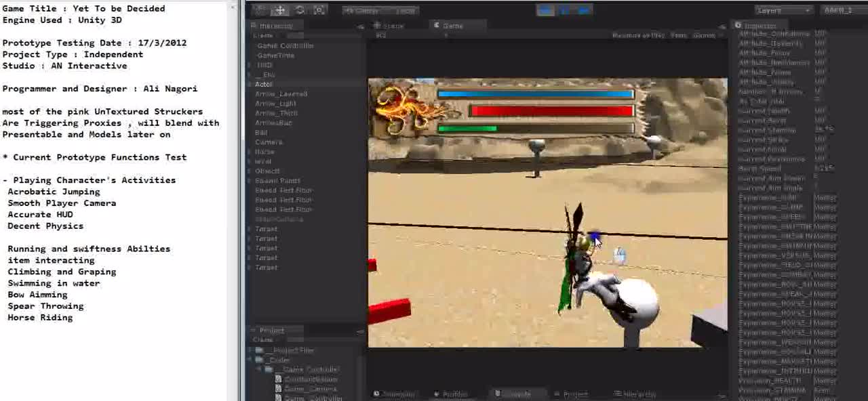This screenshot has width=868, height=401.
Task: Open the Create dropdown in Hierarchy panel
Action: 264,36
